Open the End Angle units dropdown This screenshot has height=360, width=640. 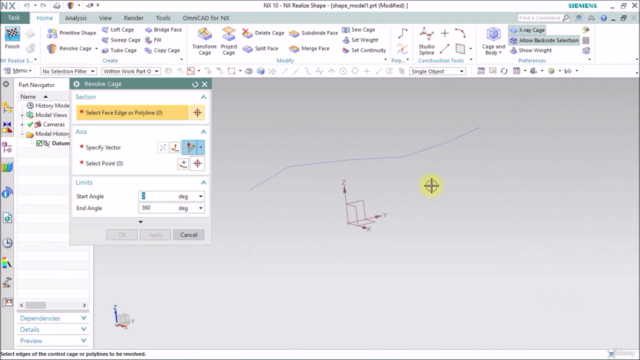pyautogui.click(x=200, y=208)
